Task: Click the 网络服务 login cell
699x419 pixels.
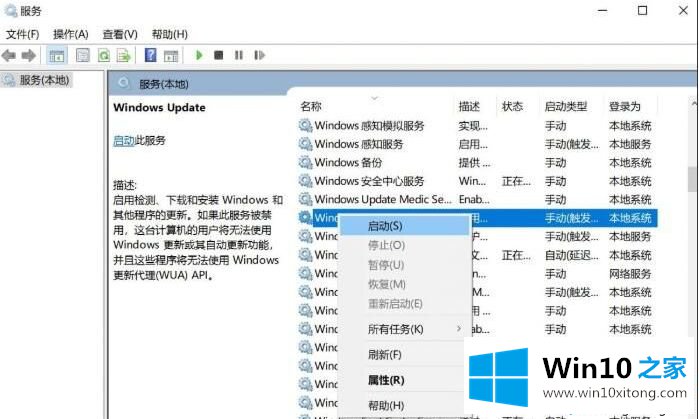Action: click(x=630, y=274)
